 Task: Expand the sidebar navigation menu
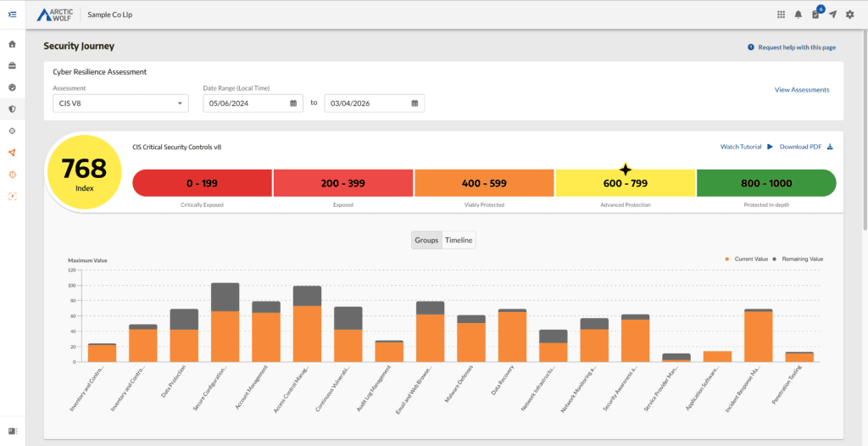coord(12,14)
